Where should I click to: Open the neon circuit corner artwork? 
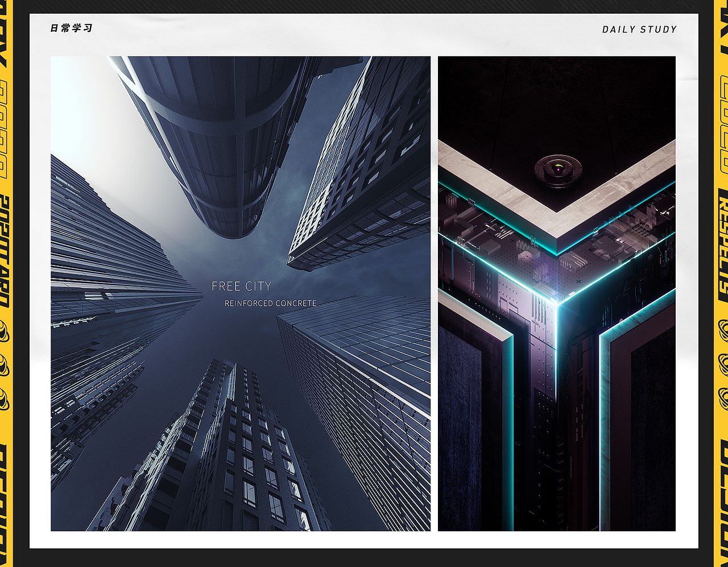click(557, 293)
